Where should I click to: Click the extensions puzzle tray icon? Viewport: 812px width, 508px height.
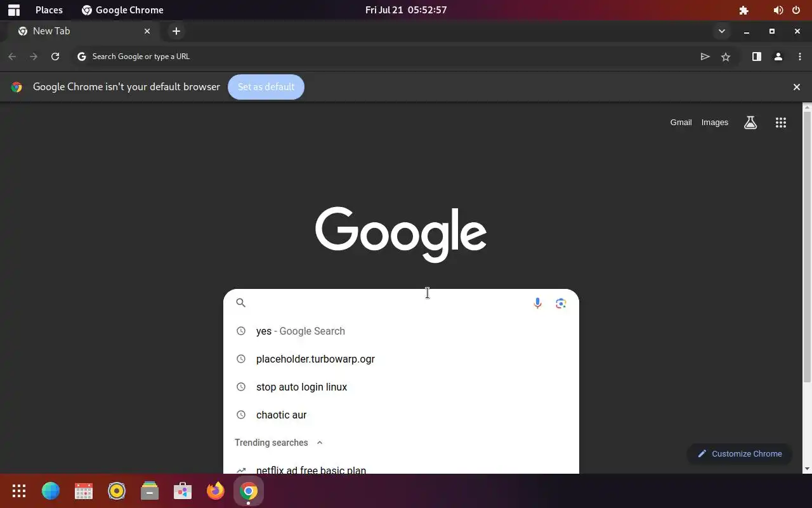pyautogui.click(x=743, y=10)
